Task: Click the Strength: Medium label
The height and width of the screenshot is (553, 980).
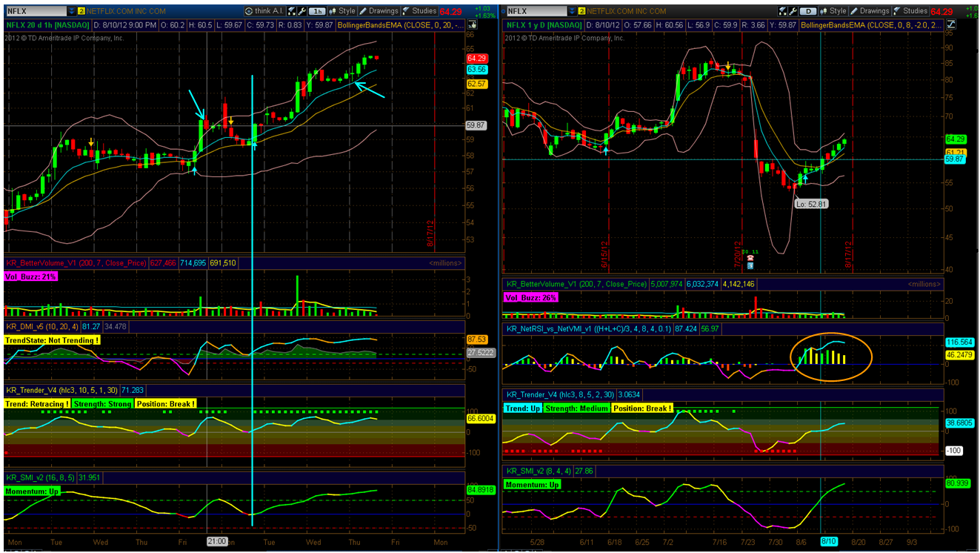Action: (576, 408)
